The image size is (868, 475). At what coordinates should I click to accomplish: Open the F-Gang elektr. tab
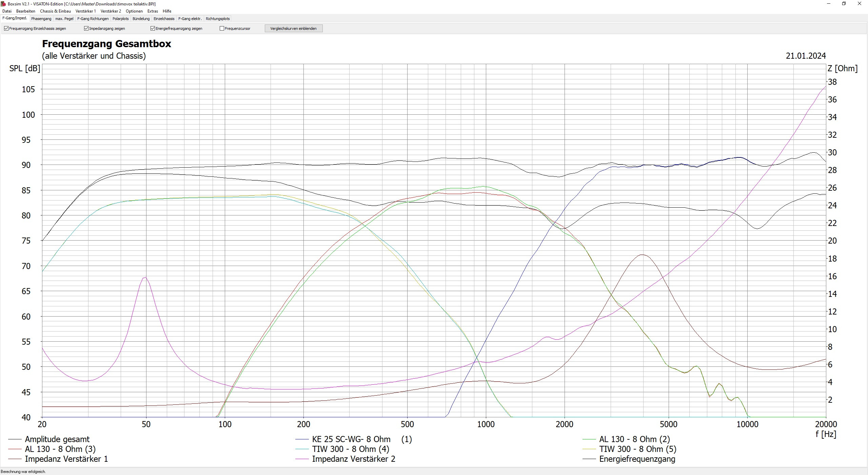pos(190,19)
